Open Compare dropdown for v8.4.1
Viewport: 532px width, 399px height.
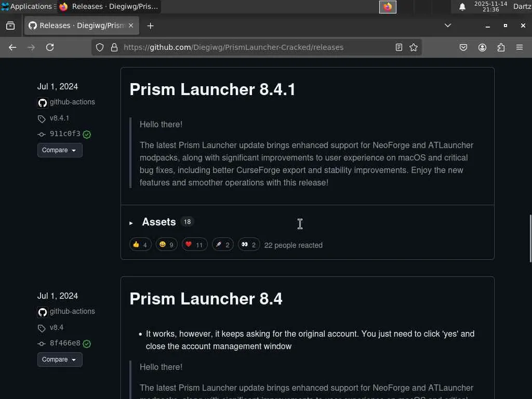[60, 150]
